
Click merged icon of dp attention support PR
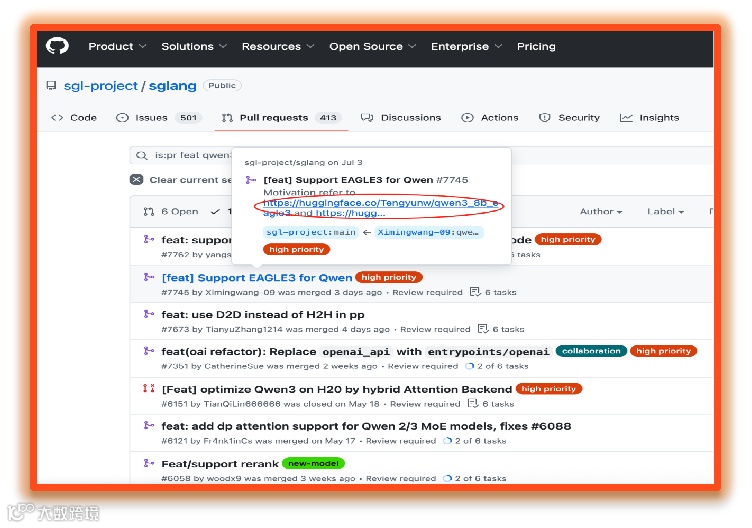point(149,425)
